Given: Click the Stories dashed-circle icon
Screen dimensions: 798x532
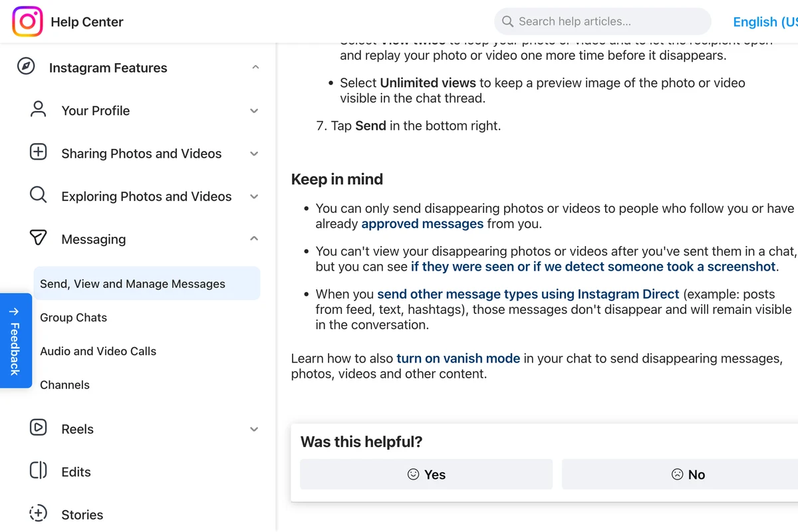Looking at the screenshot, I should 39,513.
